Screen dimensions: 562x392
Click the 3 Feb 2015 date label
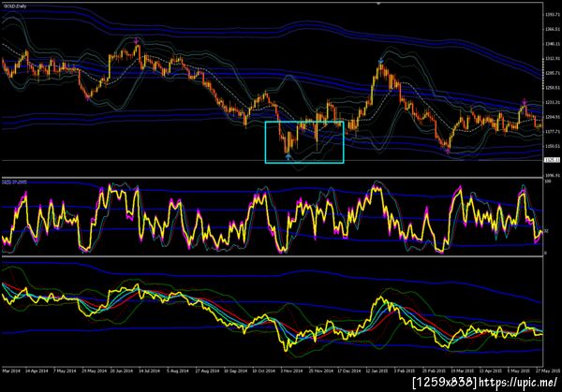405,370
